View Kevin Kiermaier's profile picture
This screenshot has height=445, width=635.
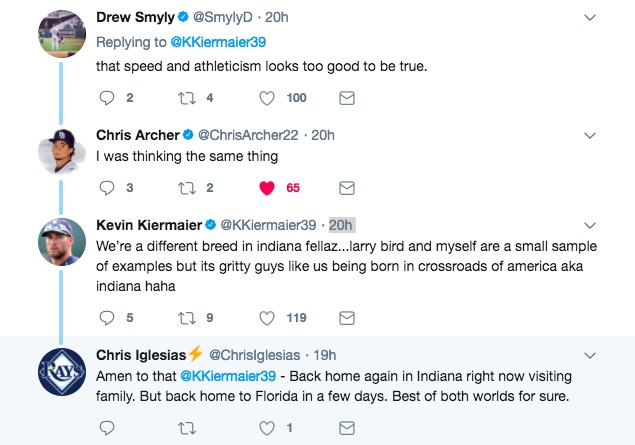[60, 241]
